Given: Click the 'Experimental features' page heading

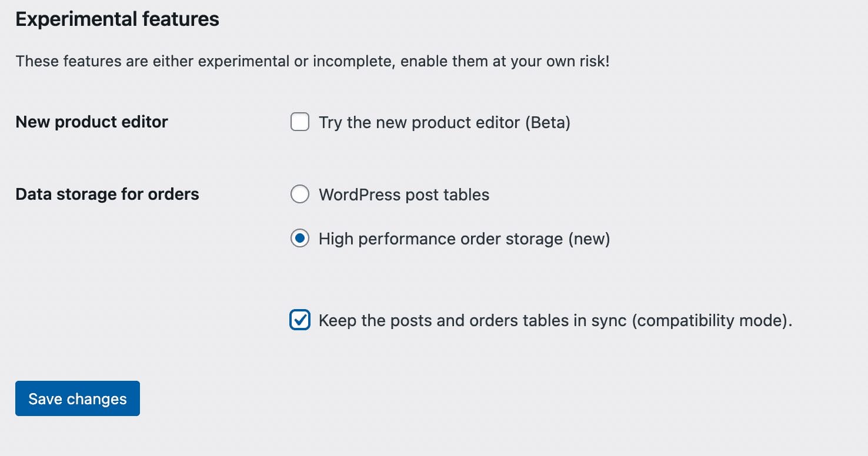Looking at the screenshot, I should pyautogui.click(x=117, y=19).
